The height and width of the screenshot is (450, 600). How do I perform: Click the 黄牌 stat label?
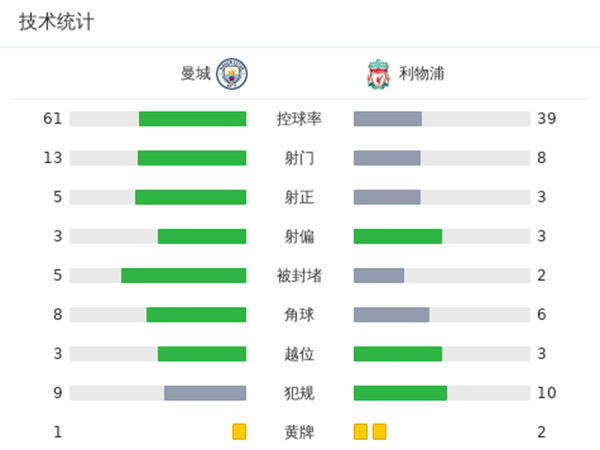tap(299, 432)
